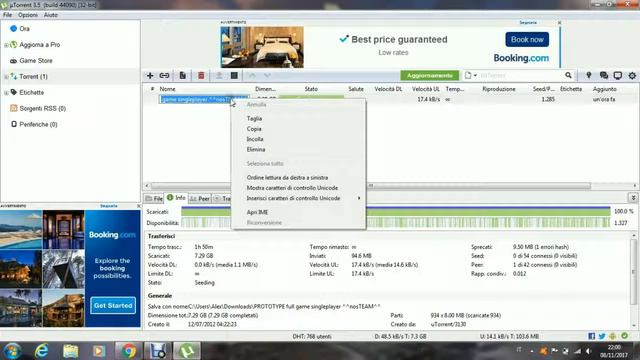Choose Incolla from context menu
640x360 pixels.
tap(255, 139)
